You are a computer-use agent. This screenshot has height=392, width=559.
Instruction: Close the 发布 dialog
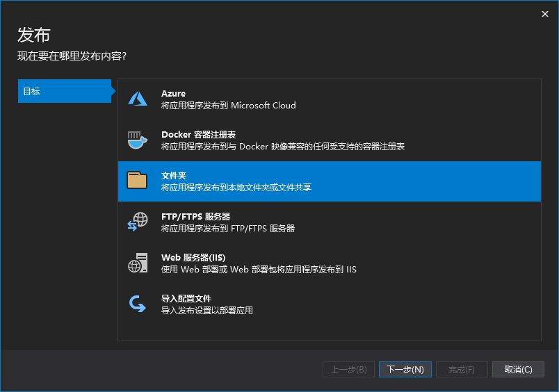[544, 14]
